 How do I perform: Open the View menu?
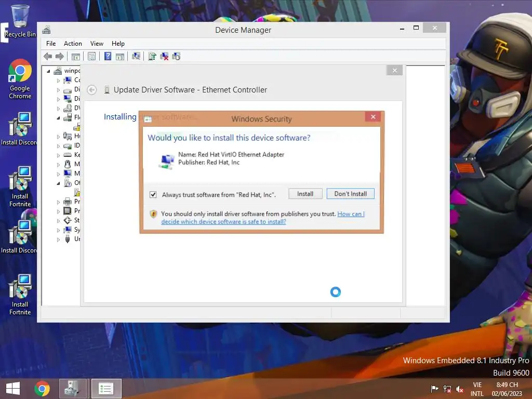(x=97, y=44)
